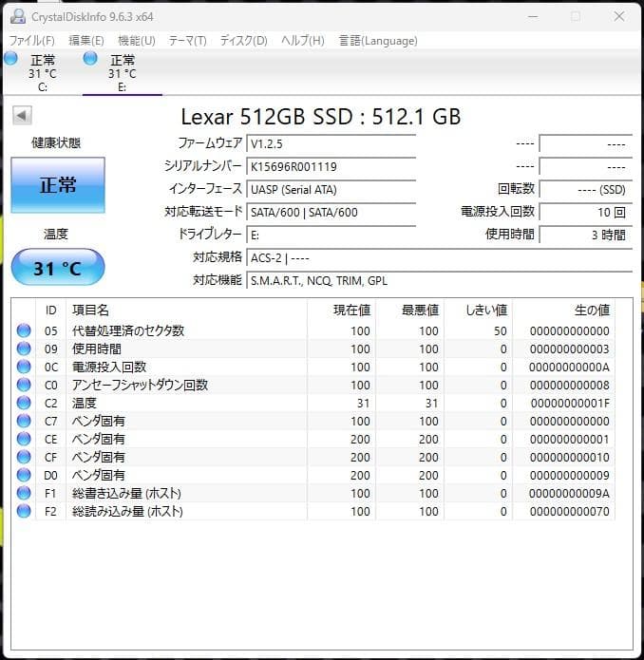Click threshold value 50 in row 05
Viewport: 644px width, 660px height.
(501, 330)
